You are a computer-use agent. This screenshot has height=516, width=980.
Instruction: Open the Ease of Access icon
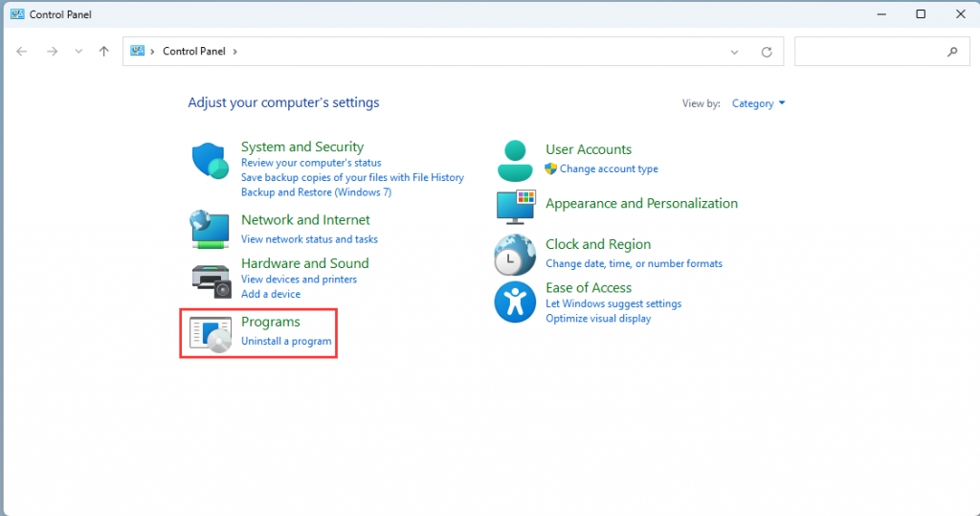tap(515, 303)
